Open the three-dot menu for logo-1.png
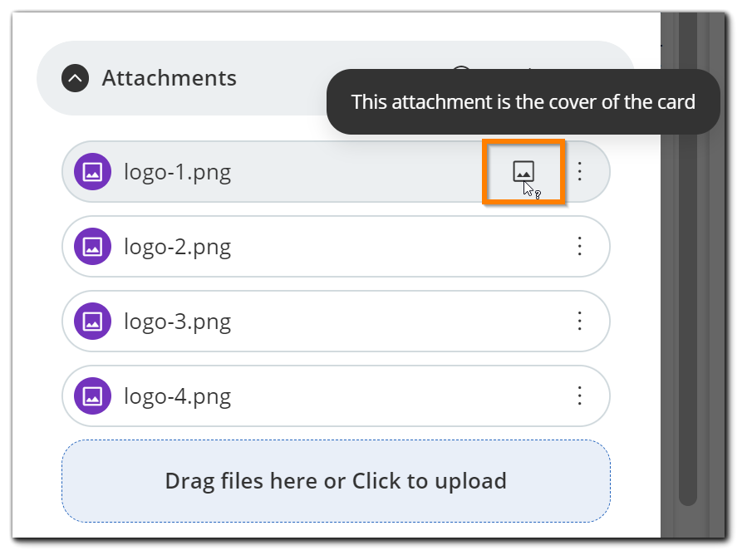Image resolution: width=747 pixels, height=560 pixels. 579,171
